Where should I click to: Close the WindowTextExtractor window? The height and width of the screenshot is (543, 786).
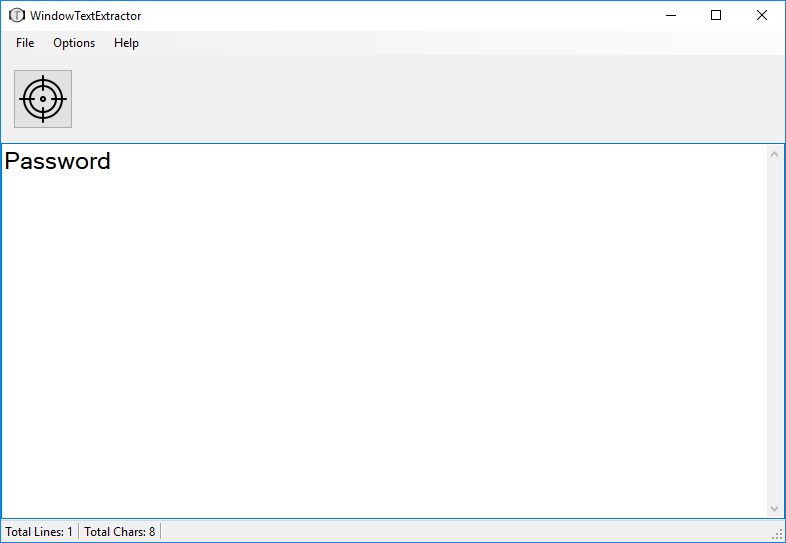[x=762, y=16]
